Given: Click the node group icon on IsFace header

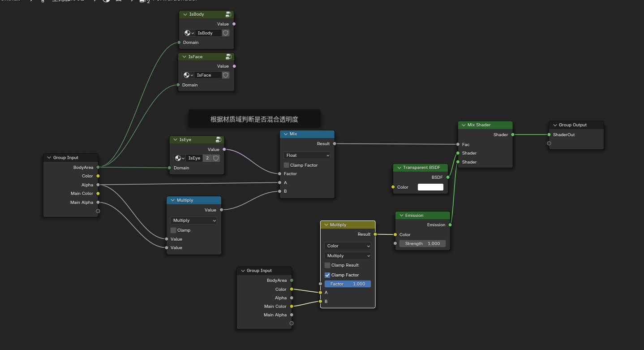Looking at the screenshot, I should [228, 57].
